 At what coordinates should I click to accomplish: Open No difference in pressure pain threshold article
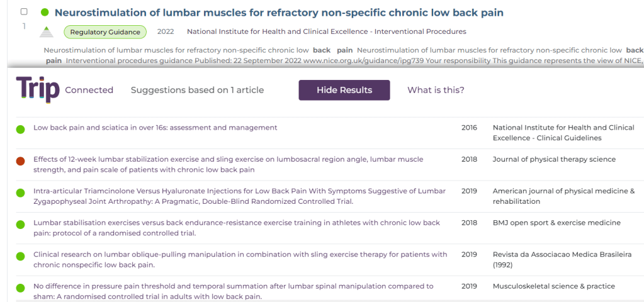(x=233, y=291)
